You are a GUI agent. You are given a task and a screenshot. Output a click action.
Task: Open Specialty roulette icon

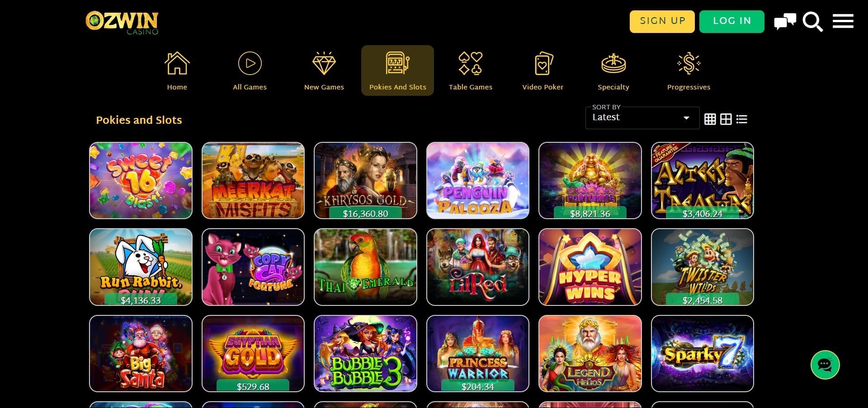[613, 63]
